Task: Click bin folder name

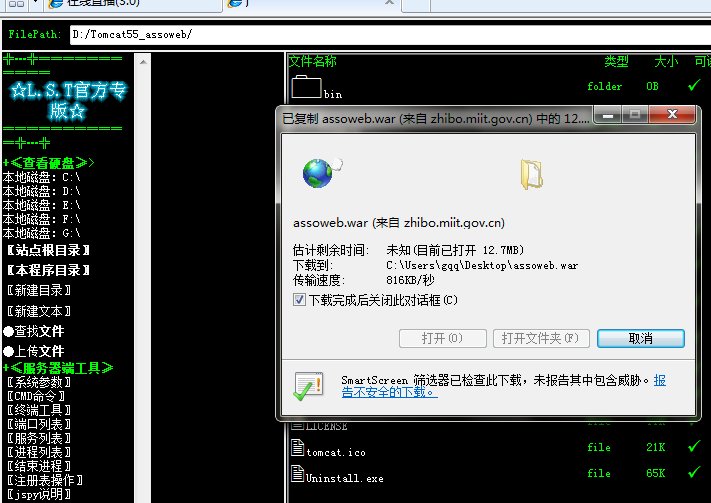Action: coord(333,94)
